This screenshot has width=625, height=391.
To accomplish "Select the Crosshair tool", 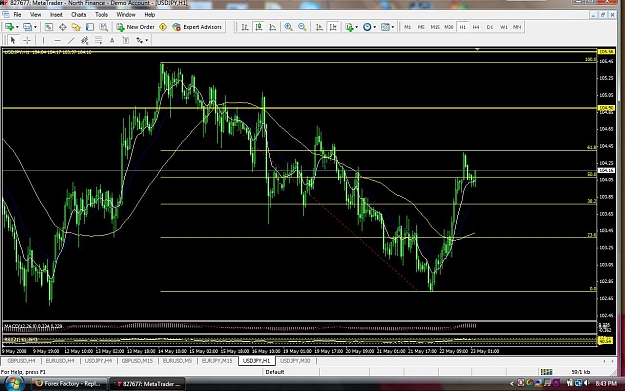I will (27, 40).
